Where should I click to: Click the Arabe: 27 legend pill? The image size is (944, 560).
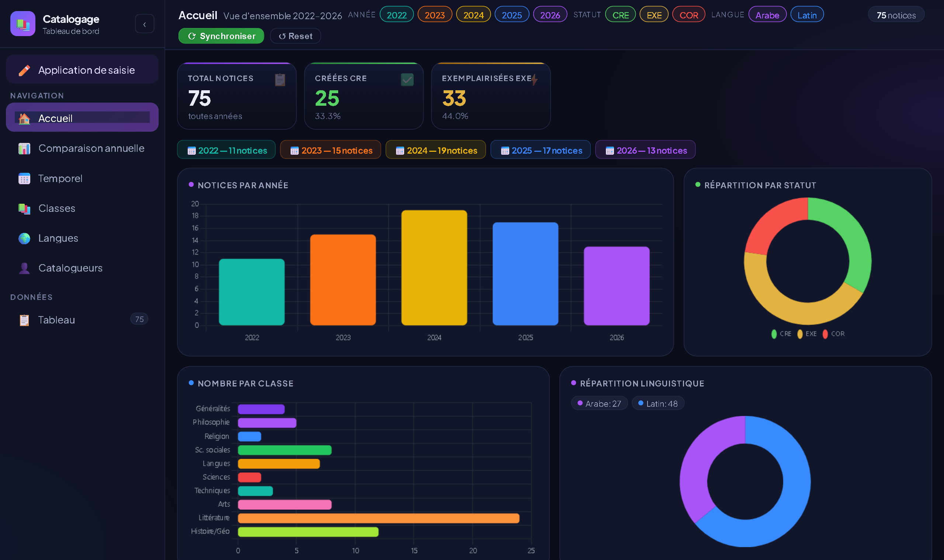coord(599,403)
